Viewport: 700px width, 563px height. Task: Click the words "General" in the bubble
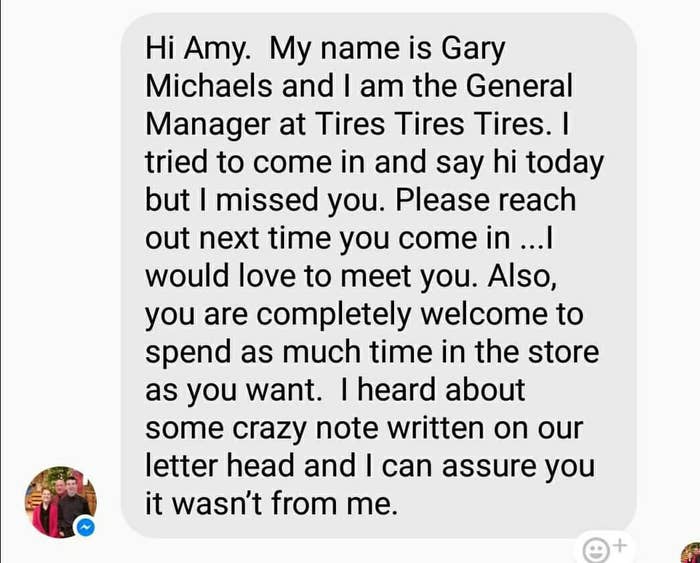point(519,86)
